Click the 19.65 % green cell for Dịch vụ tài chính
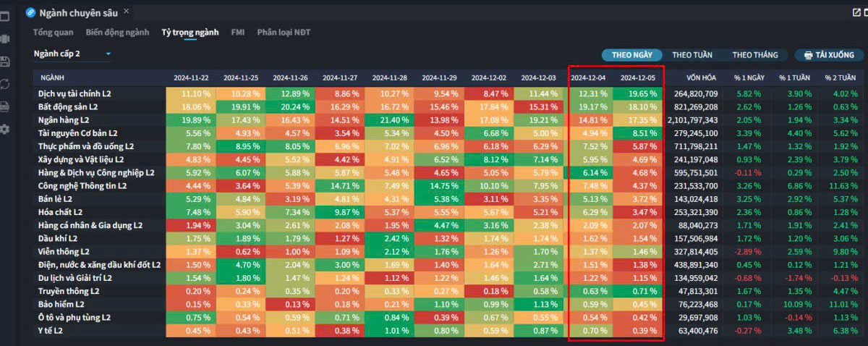Image resolution: width=868 pixels, height=346 pixels. pyautogui.click(x=637, y=93)
